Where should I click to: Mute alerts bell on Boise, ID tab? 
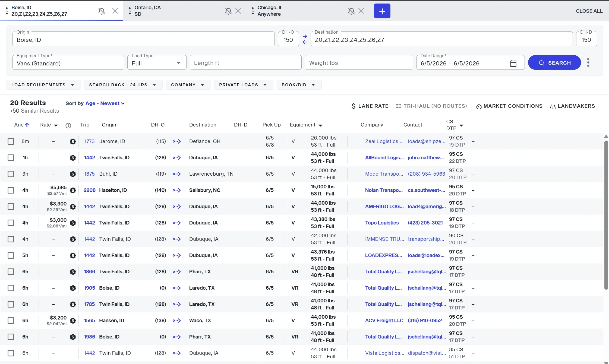pyautogui.click(x=102, y=11)
